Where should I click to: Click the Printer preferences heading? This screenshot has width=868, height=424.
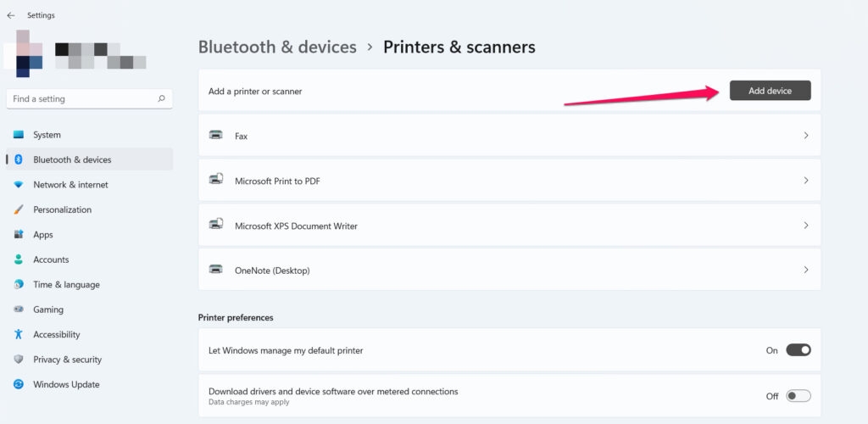click(236, 318)
